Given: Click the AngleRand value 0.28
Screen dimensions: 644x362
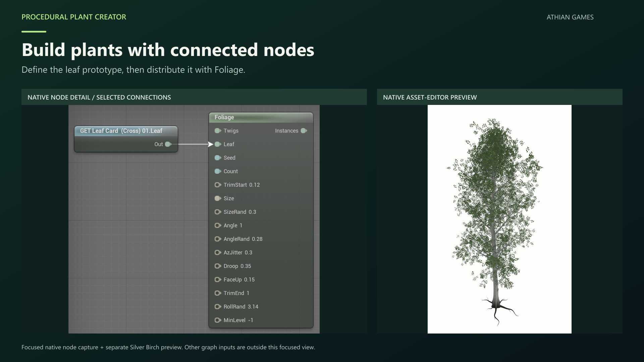Looking at the screenshot, I should pos(257,239).
